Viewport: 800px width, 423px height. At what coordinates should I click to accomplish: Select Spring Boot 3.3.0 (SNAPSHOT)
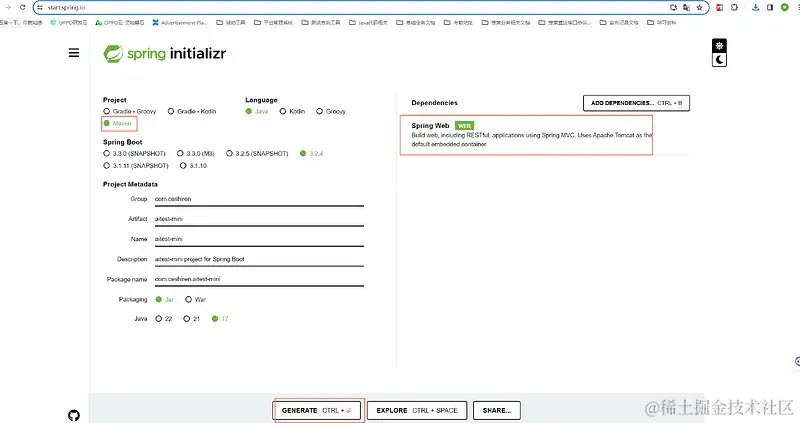point(135,154)
